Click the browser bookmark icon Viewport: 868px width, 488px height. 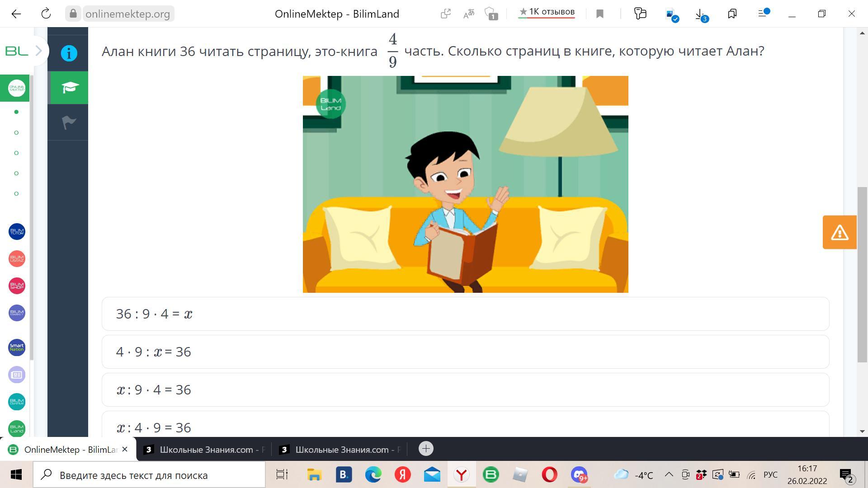click(600, 14)
